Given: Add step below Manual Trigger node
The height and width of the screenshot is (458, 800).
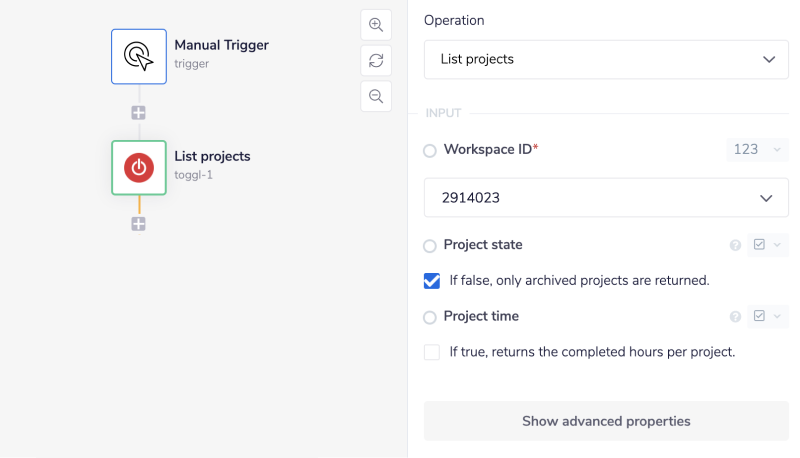Looking at the screenshot, I should pos(139,113).
